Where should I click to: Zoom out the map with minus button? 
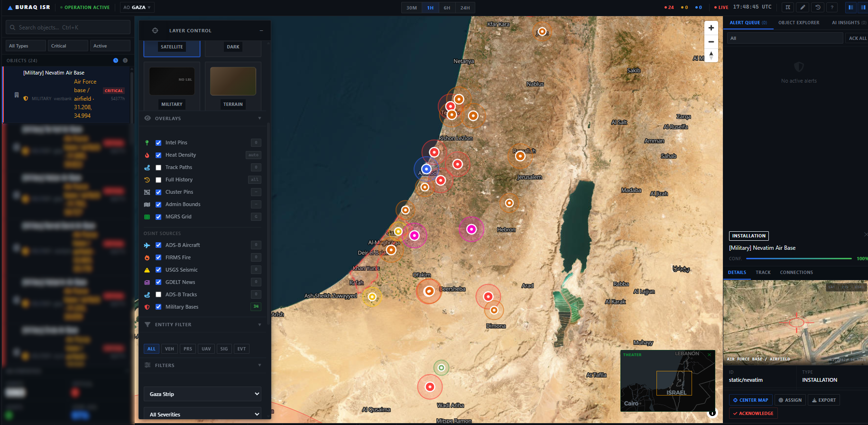711,42
